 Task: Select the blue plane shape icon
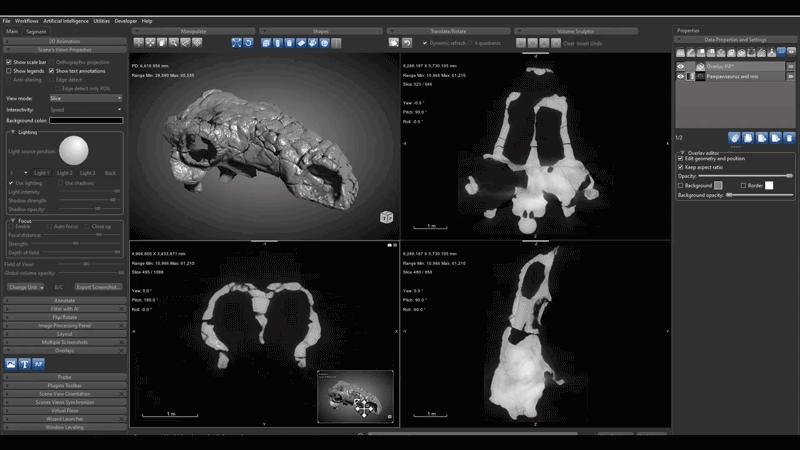coord(301,43)
